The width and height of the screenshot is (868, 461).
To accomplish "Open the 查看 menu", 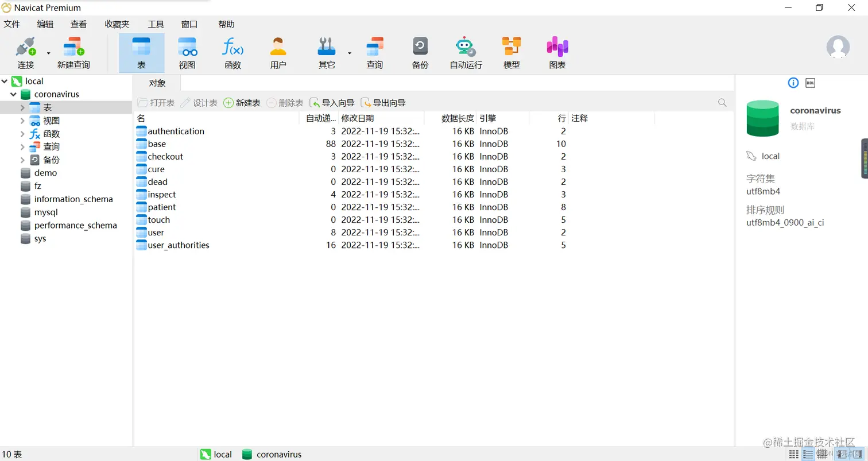I will pos(79,24).
